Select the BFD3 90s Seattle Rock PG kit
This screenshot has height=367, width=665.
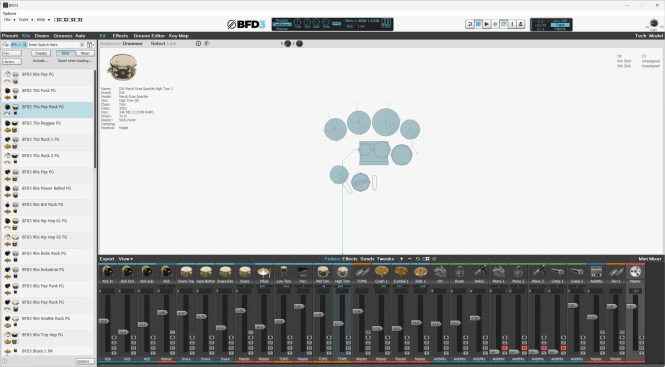click(48, 322)
